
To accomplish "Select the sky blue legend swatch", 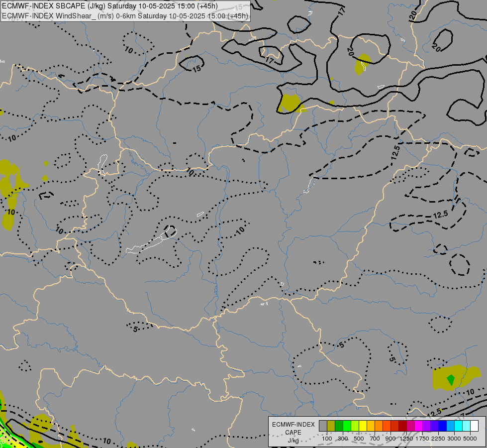I will tap(450, 426).
